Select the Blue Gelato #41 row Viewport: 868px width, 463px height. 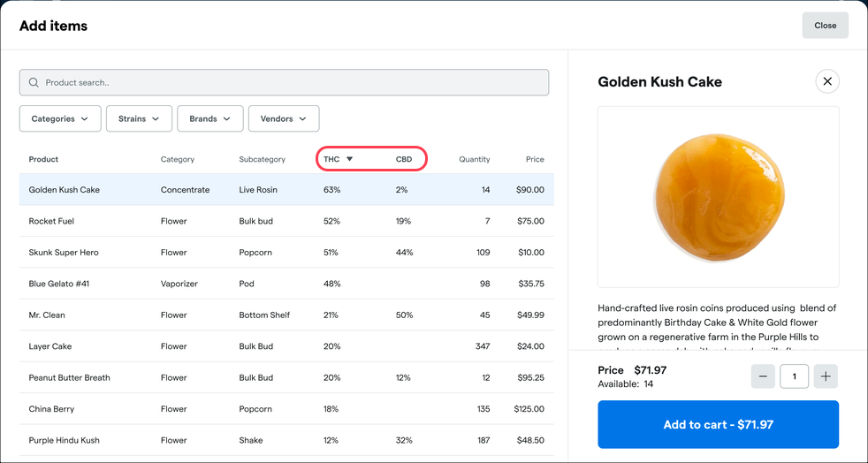(x=286, y=284)
